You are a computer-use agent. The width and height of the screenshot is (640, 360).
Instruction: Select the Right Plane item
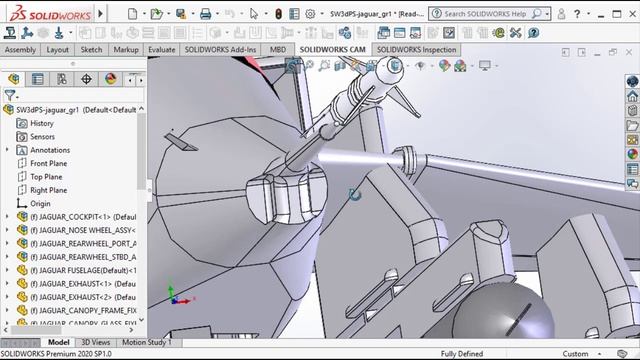click(x=49, y=190)
